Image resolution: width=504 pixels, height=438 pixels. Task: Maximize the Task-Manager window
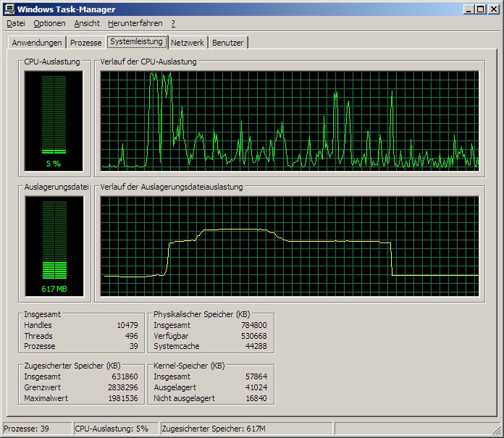pos(481,9)
